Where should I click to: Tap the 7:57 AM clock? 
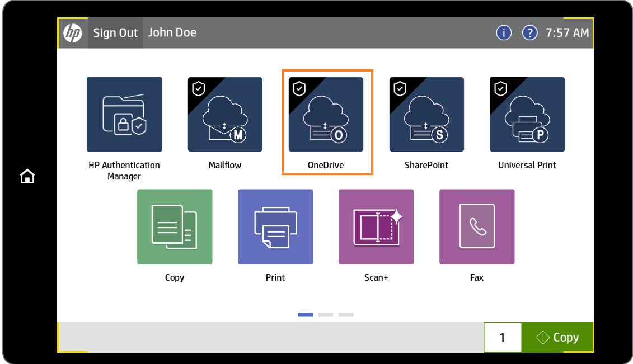[567, 32]
